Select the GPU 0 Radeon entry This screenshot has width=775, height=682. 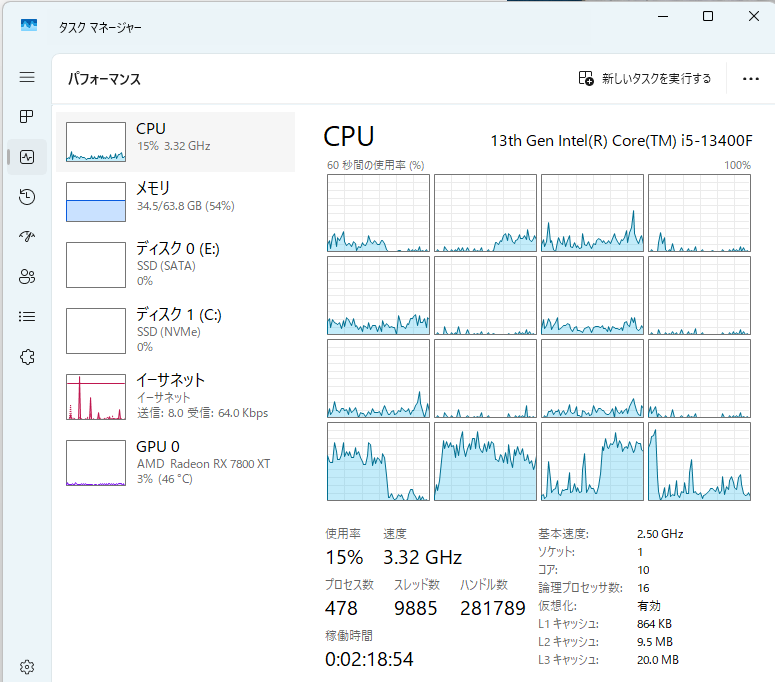pyautogui.click(x=180, y=462)
